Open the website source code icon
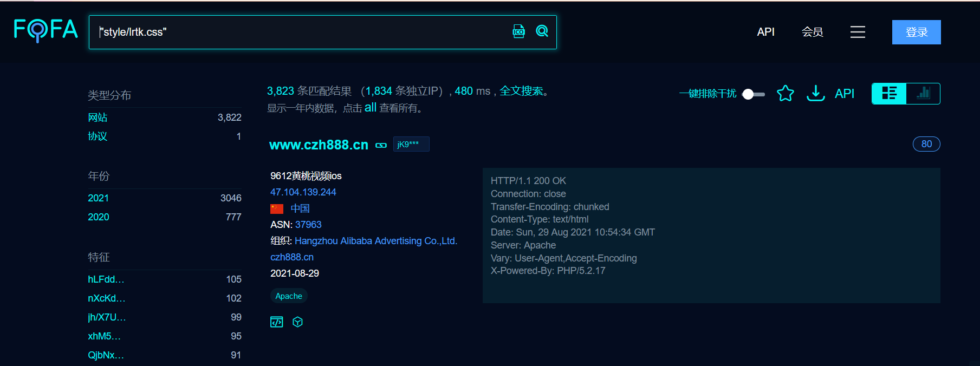Viewport: 980px width, 366px height. (277, 322)
